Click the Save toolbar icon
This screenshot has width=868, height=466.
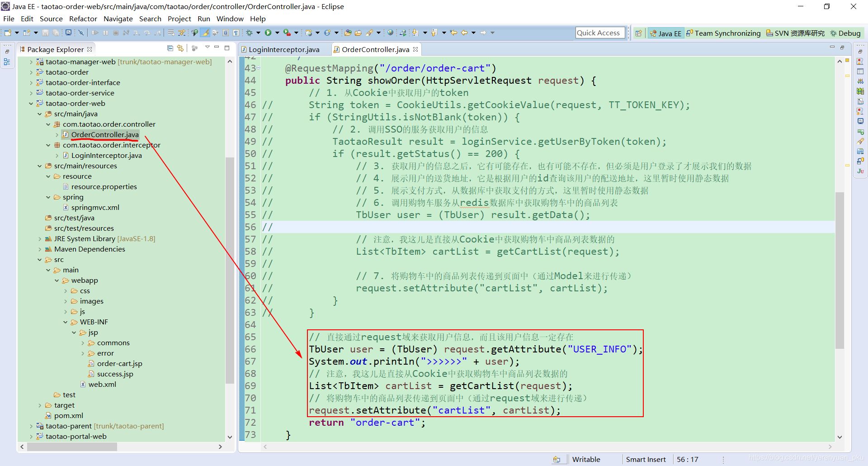tap(45, 33)
